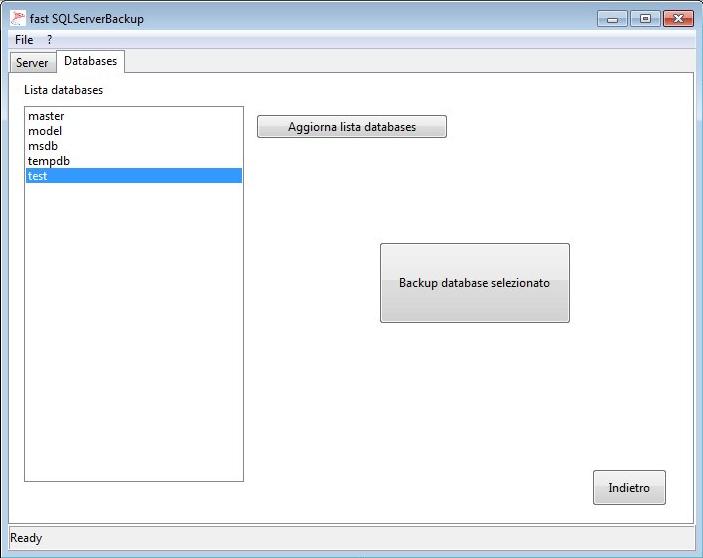Close the fast SQLServerBackup window
Viewport: 703px width, 558px height.
tap(677, 18)
